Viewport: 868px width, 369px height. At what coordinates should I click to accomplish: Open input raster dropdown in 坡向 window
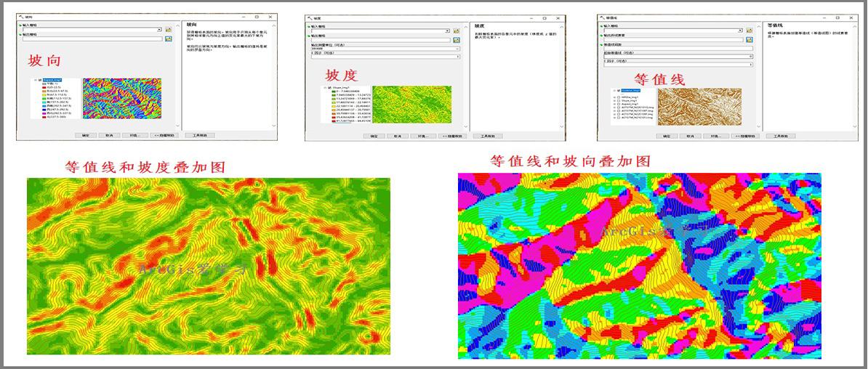159,29
